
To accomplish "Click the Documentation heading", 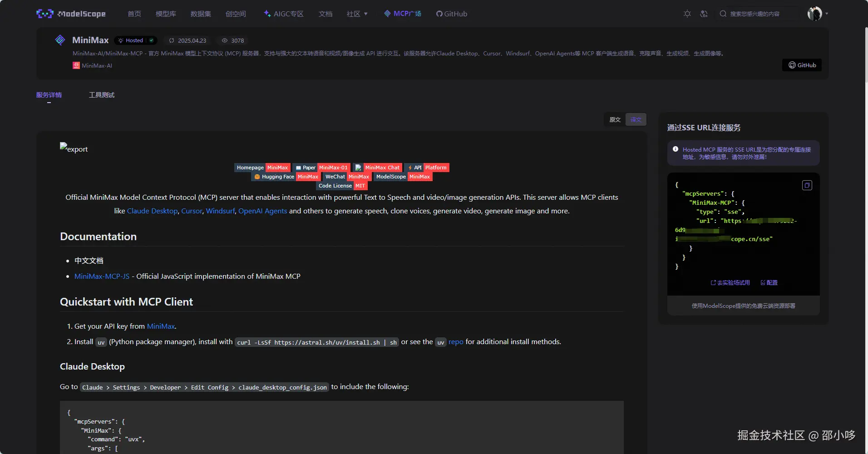I will pos(98,237).
